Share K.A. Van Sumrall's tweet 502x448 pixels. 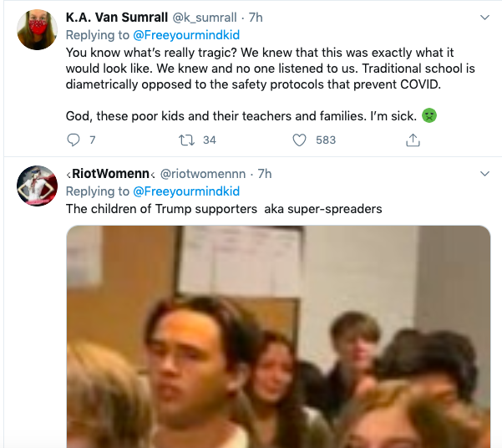pyautogui.click(x=413, y=140)
